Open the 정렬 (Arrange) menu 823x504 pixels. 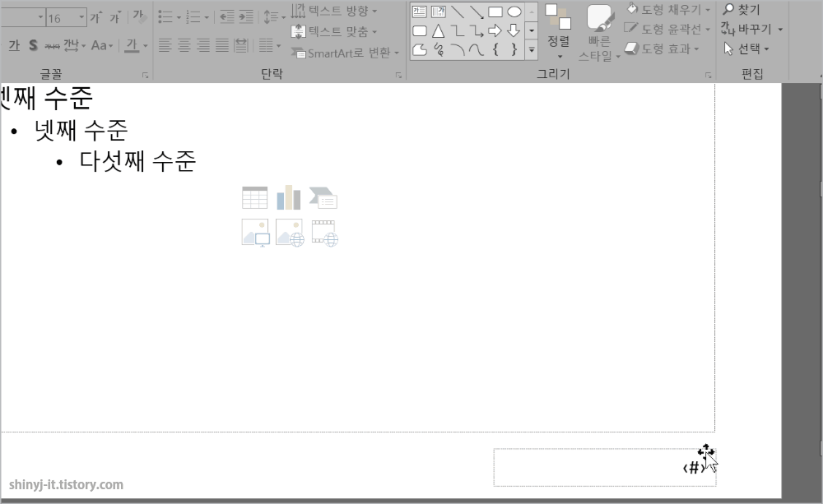(559, 31)
